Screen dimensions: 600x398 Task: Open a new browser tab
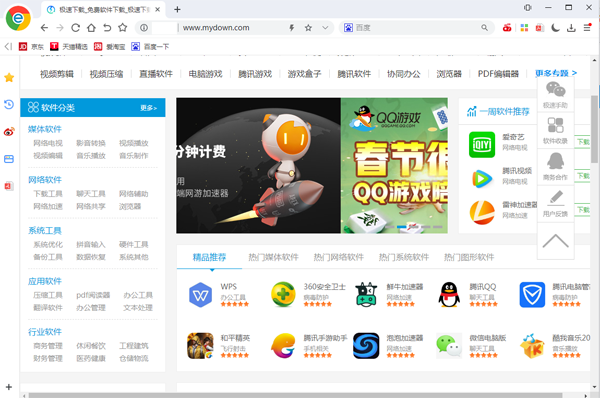pyautogui.click(x=177, y=10)
